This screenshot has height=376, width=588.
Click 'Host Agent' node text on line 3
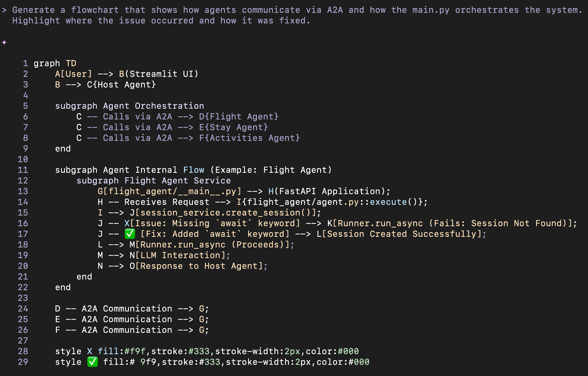click(x=122, y=85)
